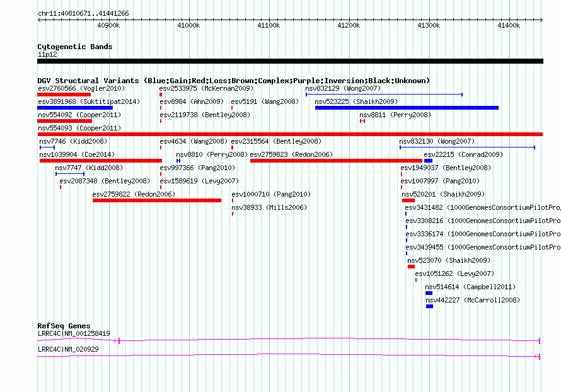
Task: Open esv2087348 (Bentley2008) entry
Action: (105, 181)
